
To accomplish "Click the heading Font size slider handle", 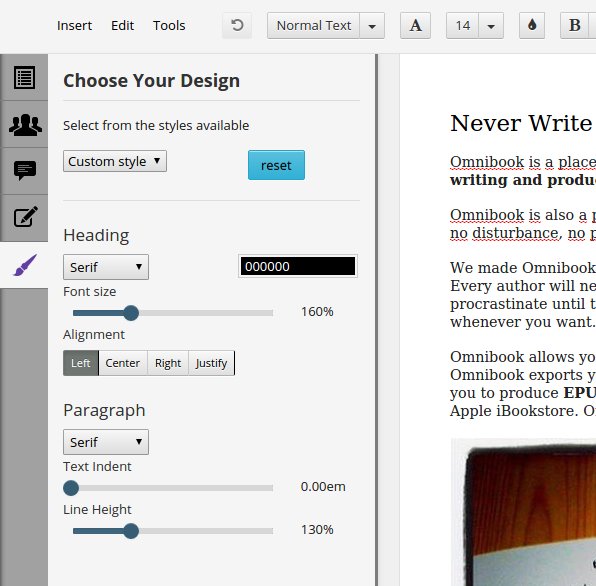I will coord(131,313).
